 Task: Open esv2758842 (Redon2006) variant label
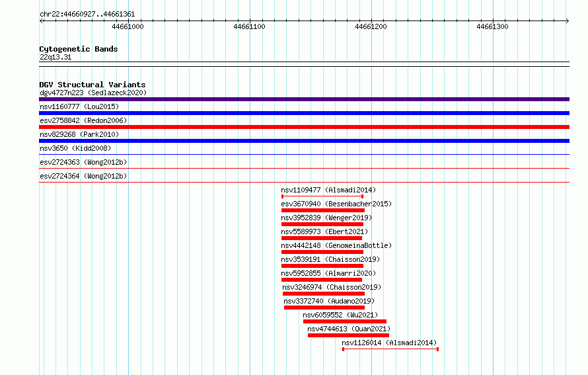pos(83,120)
